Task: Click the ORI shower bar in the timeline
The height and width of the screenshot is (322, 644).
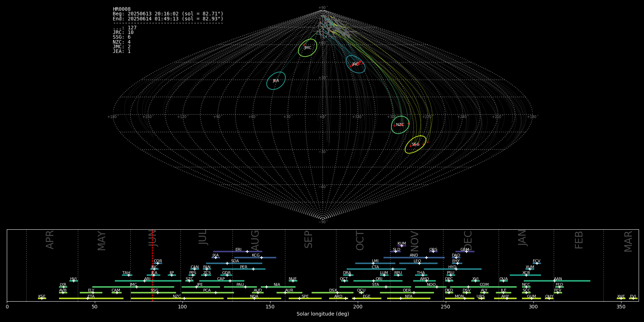Action: (378, 281)
